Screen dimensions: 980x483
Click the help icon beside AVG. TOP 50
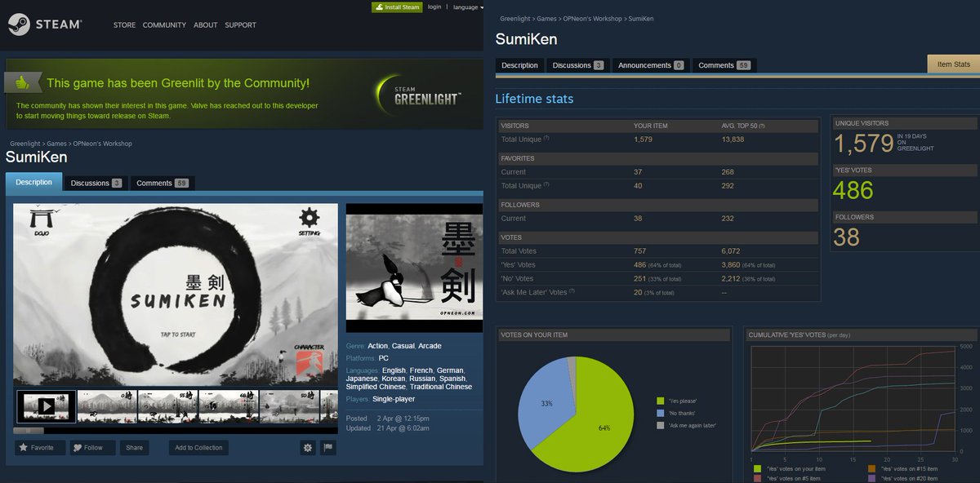pos(761,126)
